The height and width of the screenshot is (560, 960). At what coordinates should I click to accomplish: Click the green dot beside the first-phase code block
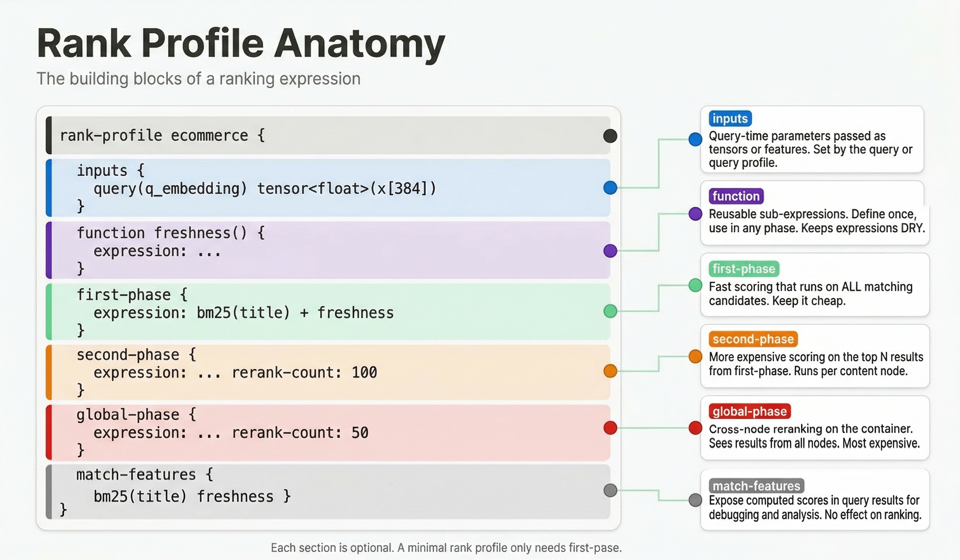click(x=610, y=311)
